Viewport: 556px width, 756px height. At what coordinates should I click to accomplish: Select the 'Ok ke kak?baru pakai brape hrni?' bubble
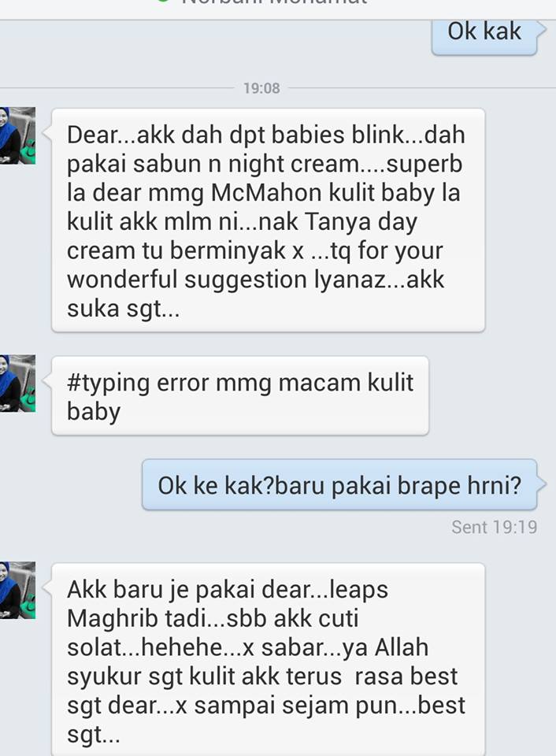tap(339, 484)
